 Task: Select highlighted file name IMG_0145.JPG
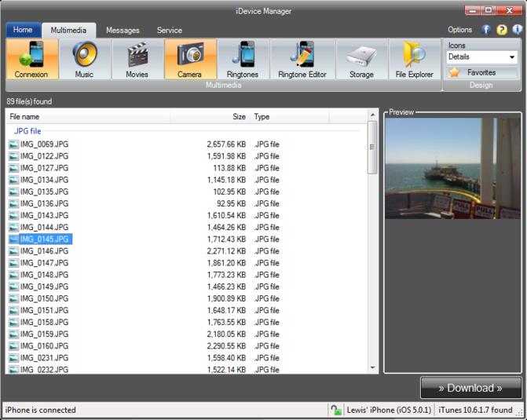44,239
